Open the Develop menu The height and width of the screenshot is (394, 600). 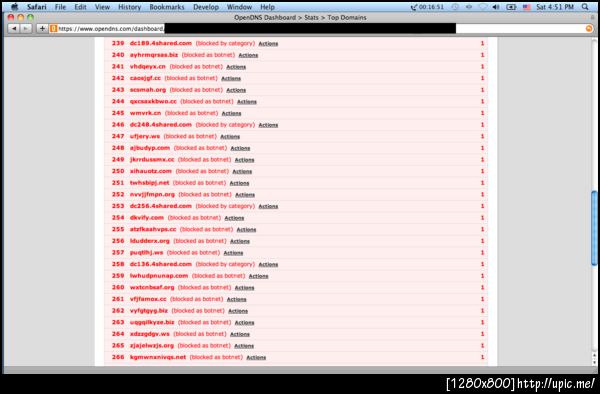point(206,7)
